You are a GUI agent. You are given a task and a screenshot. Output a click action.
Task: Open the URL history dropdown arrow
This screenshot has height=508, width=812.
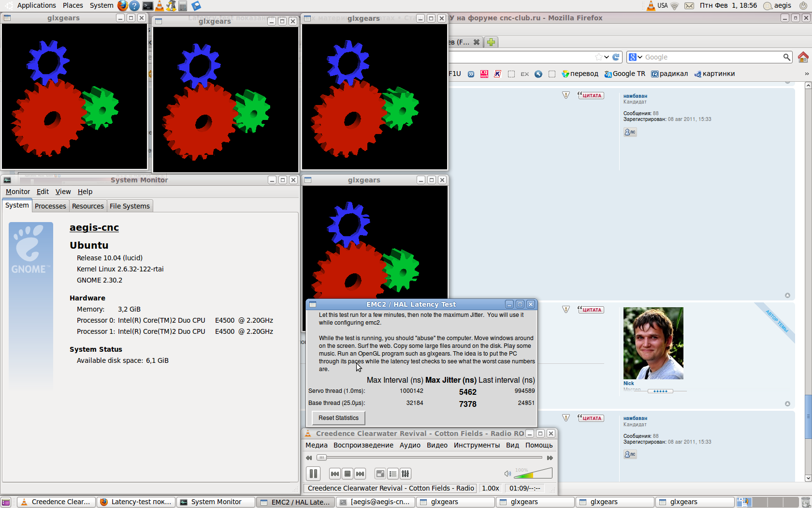point(607,57)
